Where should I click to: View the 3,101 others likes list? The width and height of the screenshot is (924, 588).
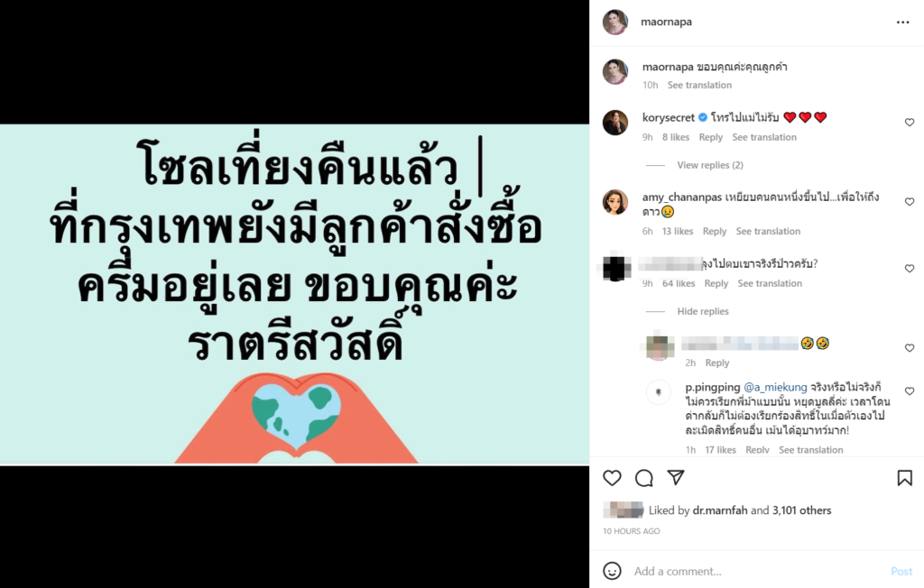(x=801, y=510)
